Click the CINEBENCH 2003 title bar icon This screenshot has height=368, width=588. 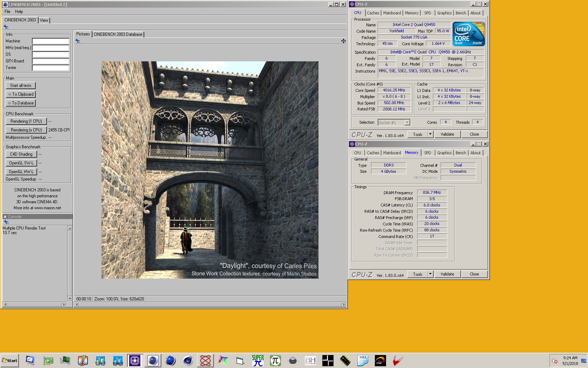coord(5,4)
